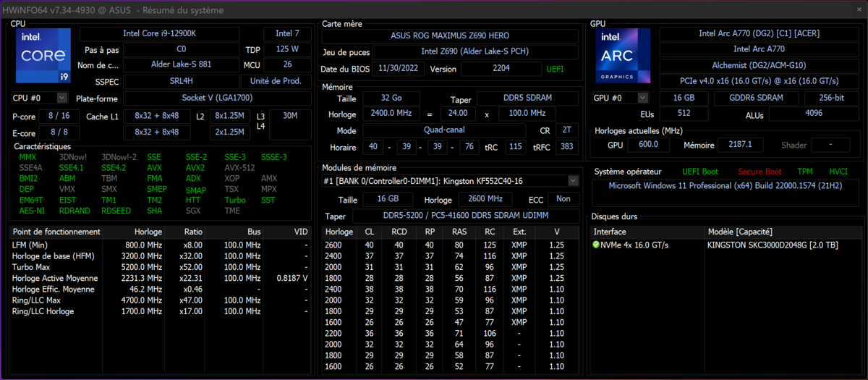The image size is (868, 380).
Task: Click the CL column header in memory timings
Action: tap(370, 232)
